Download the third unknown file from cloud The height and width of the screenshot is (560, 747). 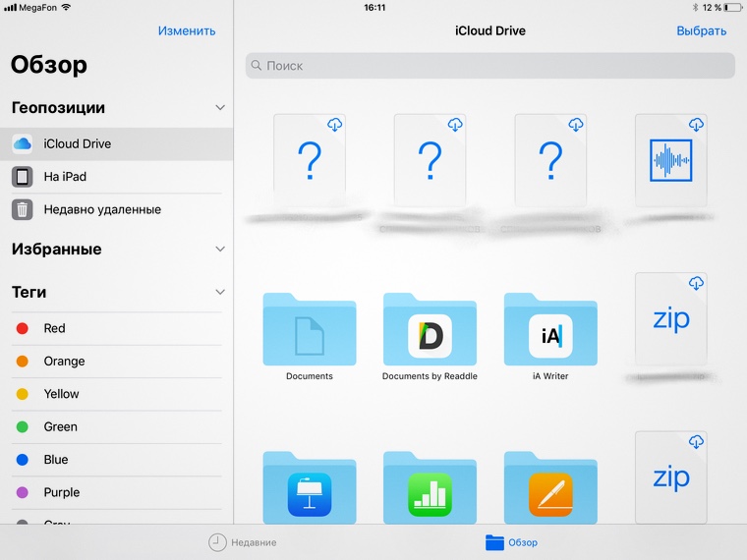pos(576,125)
